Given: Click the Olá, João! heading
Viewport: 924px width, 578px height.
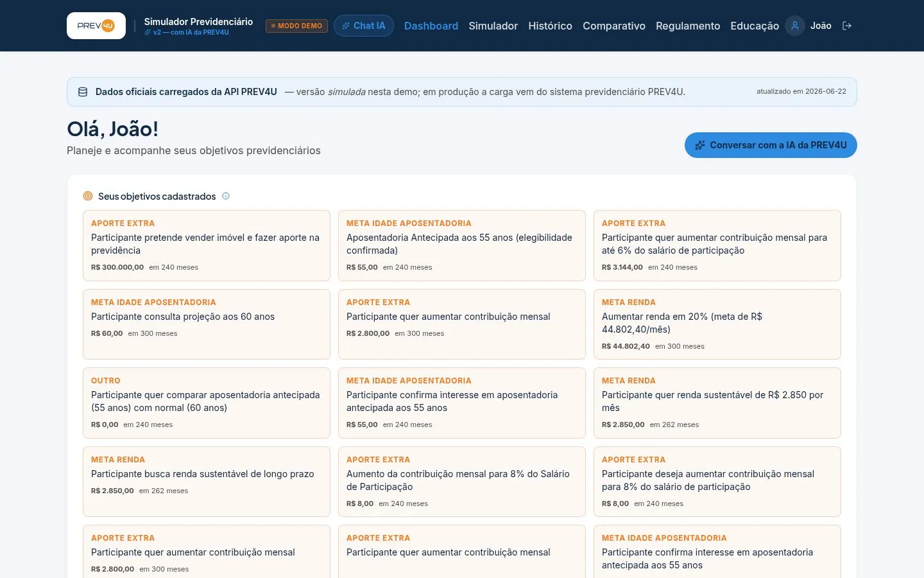Looking at the screenshot, I should click(112, 129).
